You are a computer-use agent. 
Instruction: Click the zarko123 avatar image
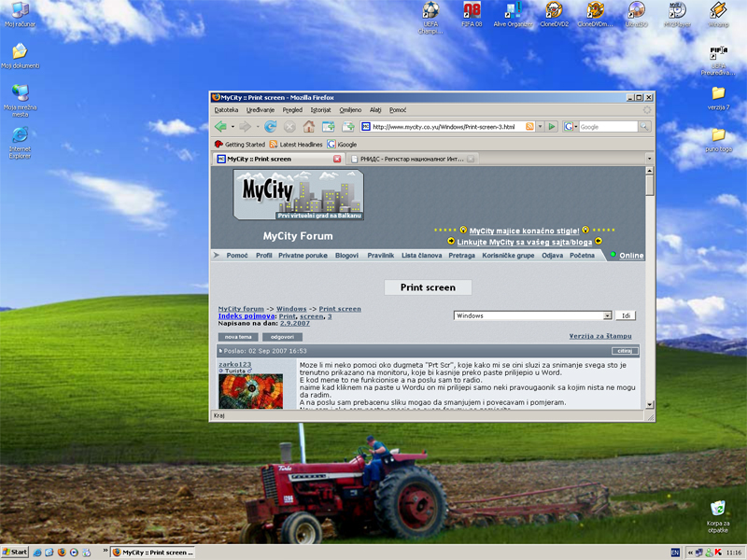(x=250, y=391)
